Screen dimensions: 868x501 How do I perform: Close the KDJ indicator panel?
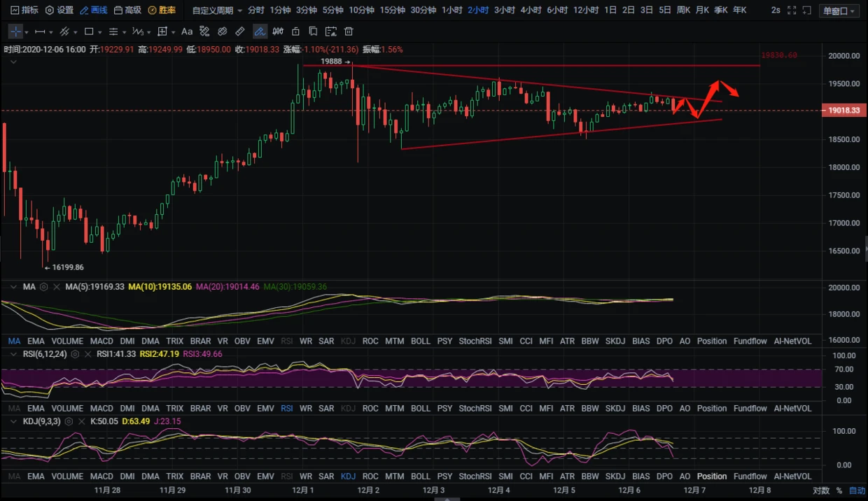click(x=81, y=422)
